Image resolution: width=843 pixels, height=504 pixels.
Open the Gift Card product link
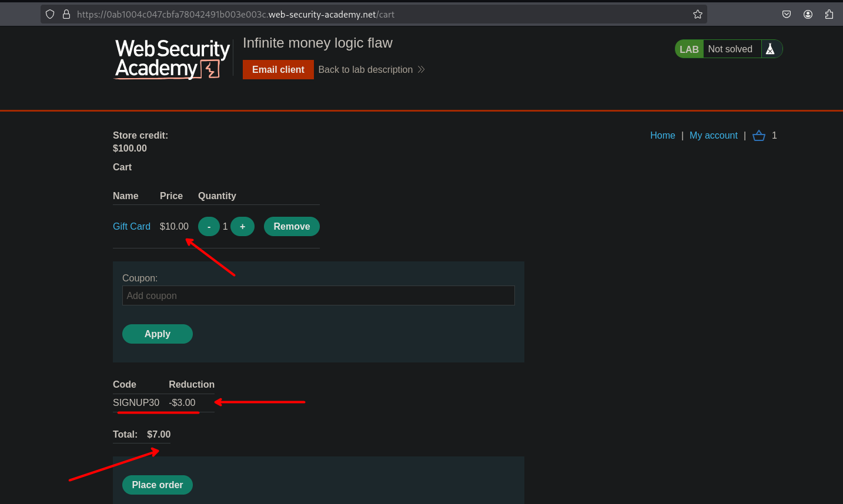pos(132,227)
